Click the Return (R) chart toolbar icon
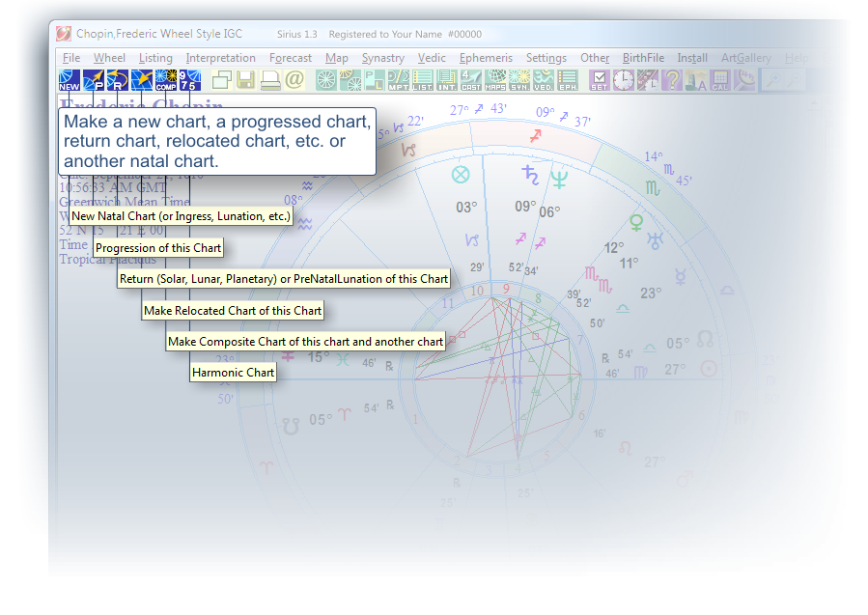 tap(118, 80)
